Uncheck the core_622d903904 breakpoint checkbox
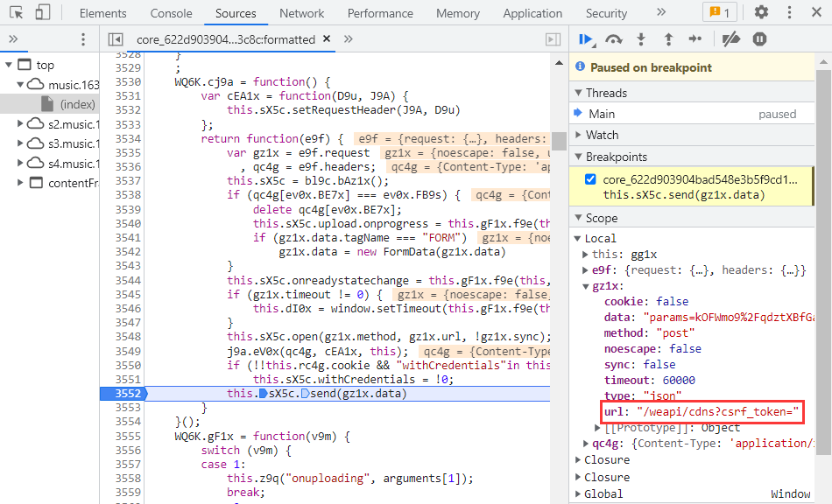The width and height of the screenshot is (832, 504). (590, 179)
